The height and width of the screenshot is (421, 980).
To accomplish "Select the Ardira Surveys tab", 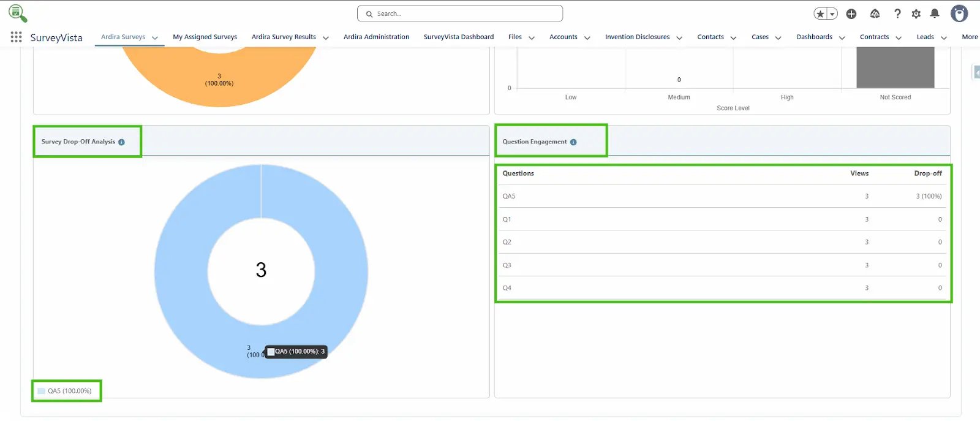I will [123, 37].
